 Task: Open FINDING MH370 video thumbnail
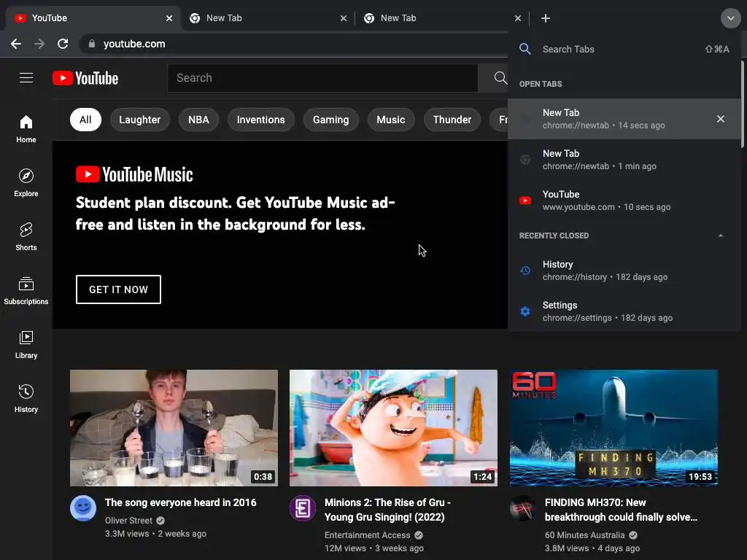tap(614, 428)
